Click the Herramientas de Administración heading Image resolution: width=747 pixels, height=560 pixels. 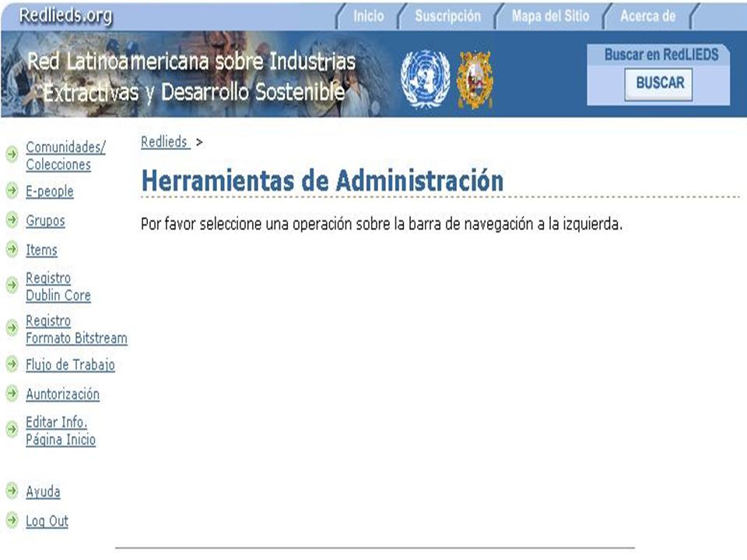click(322, 181)
